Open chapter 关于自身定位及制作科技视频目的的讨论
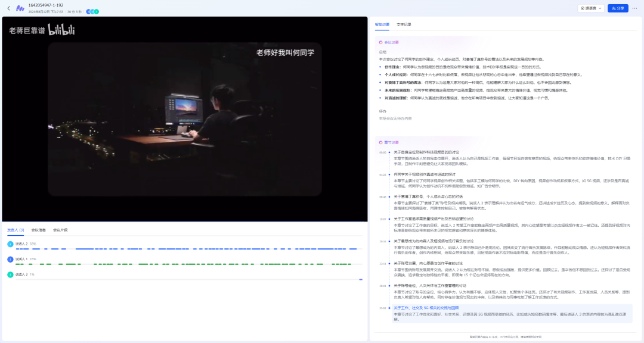Screen dimensions: 644x343 pyautogui.click(x=426, y=152)
